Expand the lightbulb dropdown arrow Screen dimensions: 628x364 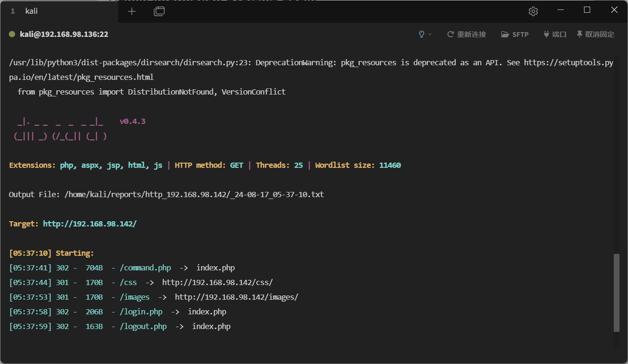pyautogui.click(x=430, y=35)
